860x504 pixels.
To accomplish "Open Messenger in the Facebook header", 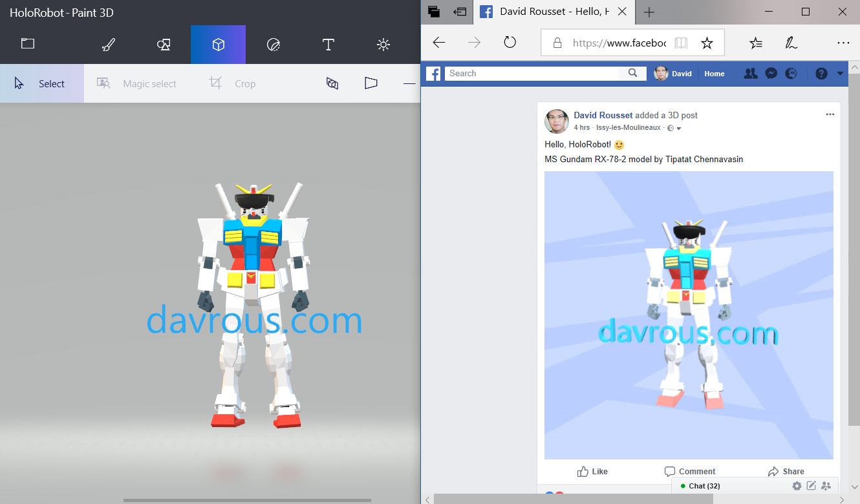I will click(771, 74).
